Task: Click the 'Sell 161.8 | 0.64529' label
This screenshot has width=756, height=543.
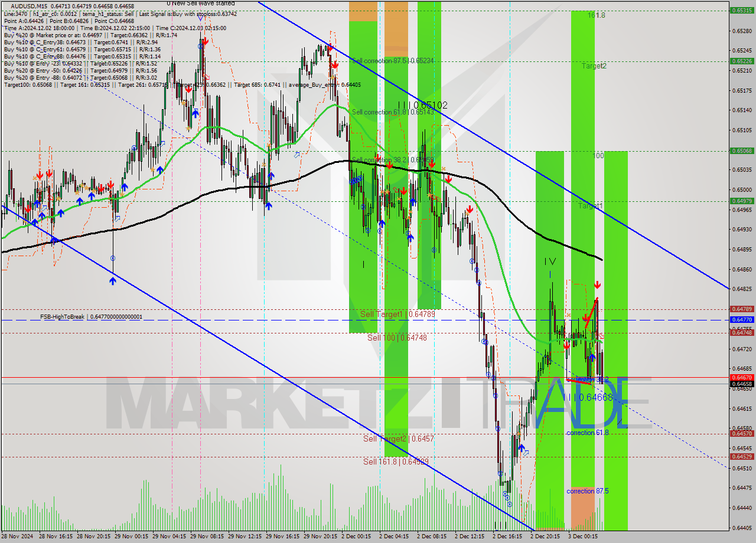Action: (x=396, y=462)
